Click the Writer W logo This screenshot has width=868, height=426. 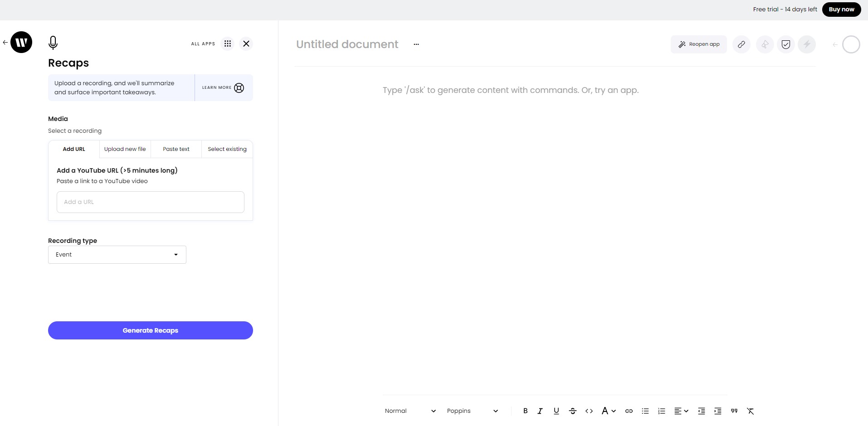pyautogui.click(x=21, y=42)
